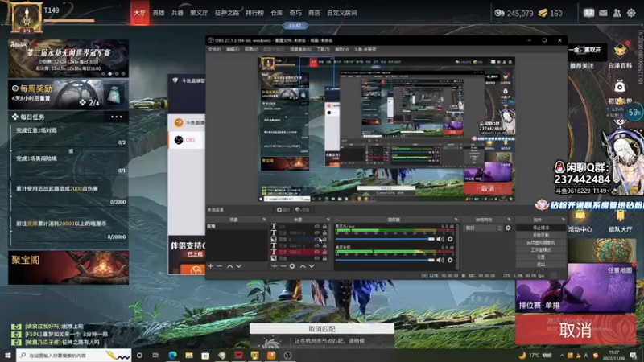The width and height of the screenshot is (644, 362).
Task: Click the game settings gear icon
Action: [x=631, y=13]
